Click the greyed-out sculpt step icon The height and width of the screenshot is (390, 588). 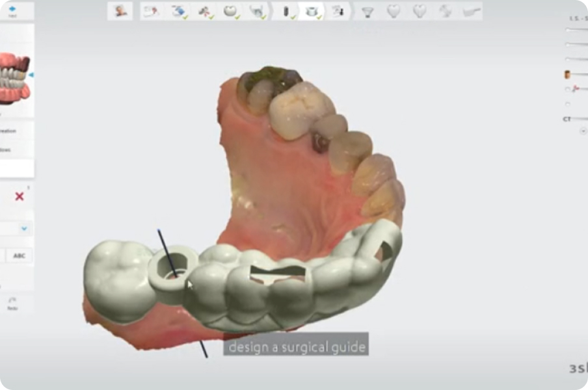[x=445, y=12]
